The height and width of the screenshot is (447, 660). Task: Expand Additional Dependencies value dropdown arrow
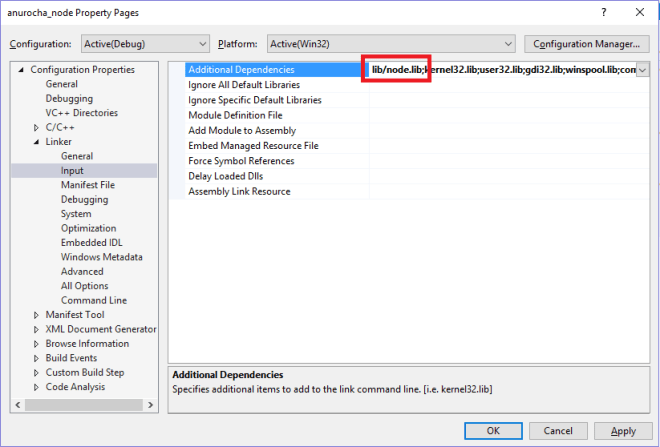(x=643, y=70)
